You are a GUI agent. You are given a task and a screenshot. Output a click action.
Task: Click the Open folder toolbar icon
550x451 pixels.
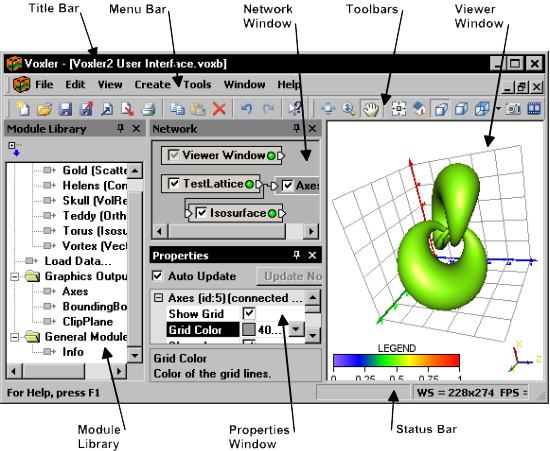[x=44, y=109]
